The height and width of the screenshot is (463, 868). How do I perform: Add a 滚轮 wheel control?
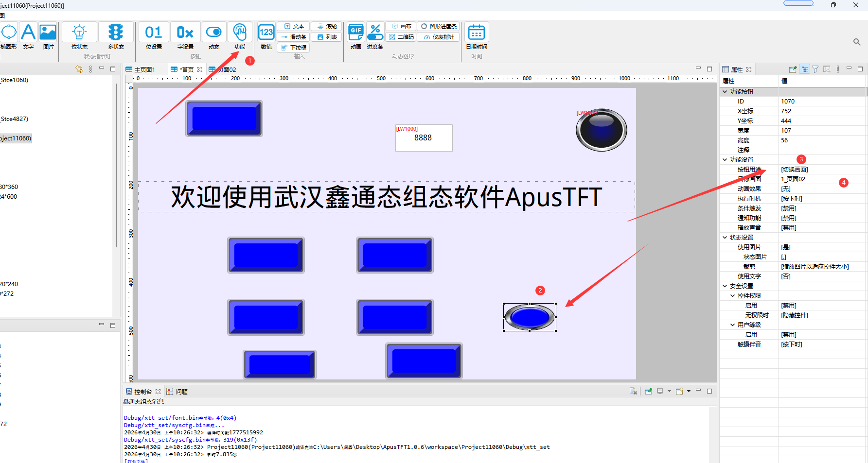point(327,26)
